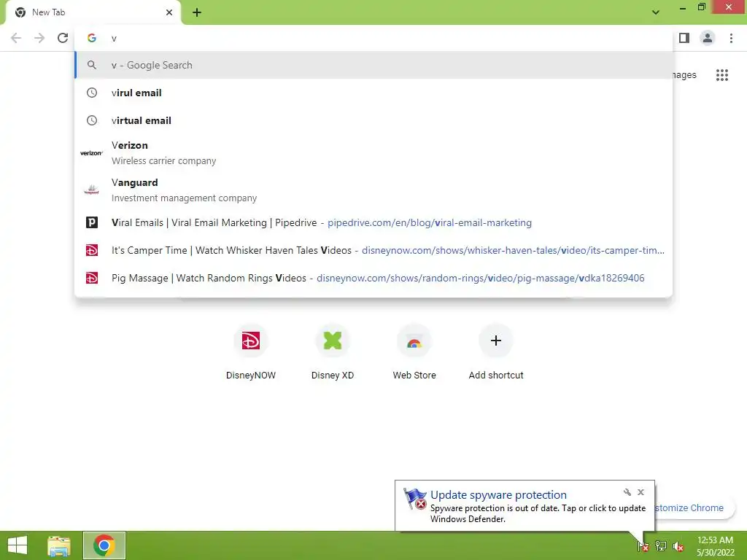Open the side panel icon
Image resolution: width=747 pixels, height=560 pixels.
click(x=684, y=38)
